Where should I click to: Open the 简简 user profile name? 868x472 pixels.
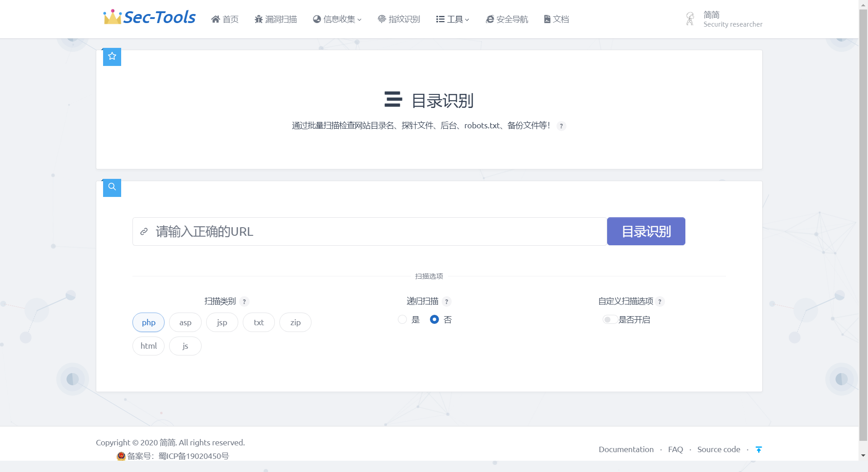coord(712,14)
